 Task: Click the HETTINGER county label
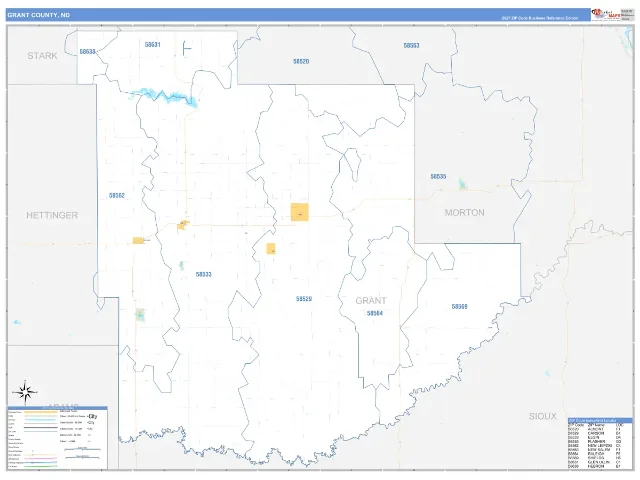coord(52,215)
